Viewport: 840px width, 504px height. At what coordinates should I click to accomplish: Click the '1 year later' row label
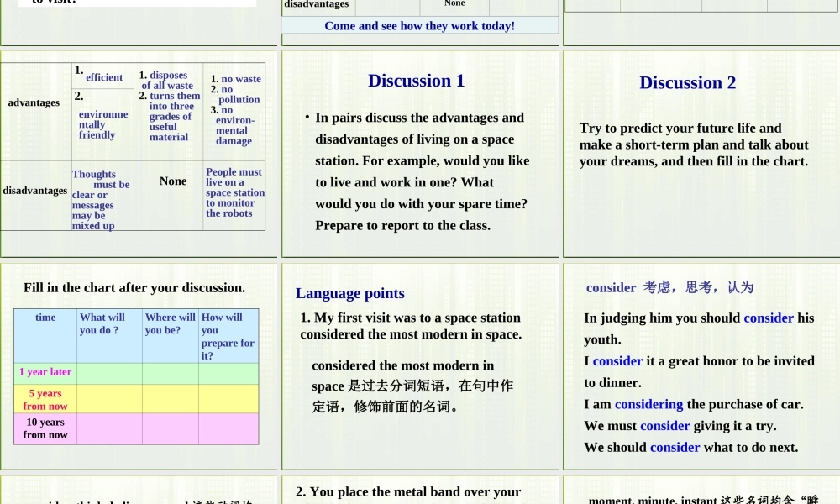tap(45, 372)
